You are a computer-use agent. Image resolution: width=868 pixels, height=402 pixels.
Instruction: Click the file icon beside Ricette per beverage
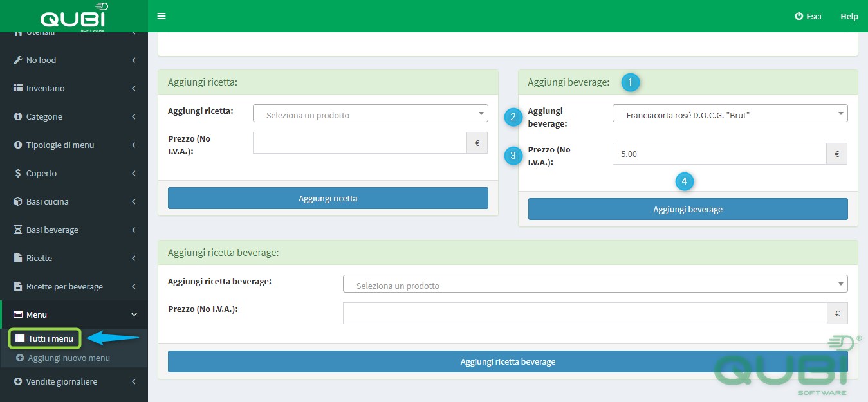(x=18, y=286)
